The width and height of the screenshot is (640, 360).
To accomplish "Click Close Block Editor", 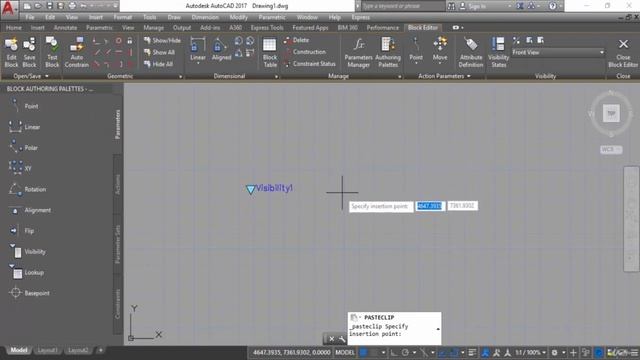I will coord(623,53).
